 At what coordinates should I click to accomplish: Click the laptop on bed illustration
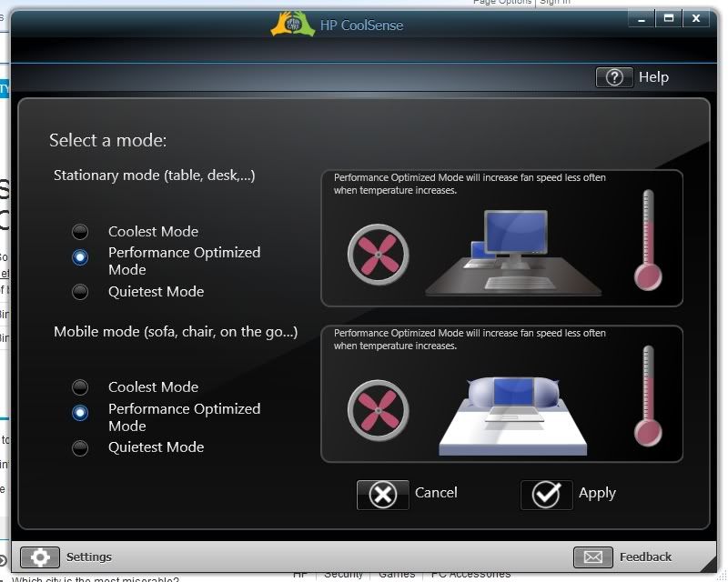coord(513,416)
